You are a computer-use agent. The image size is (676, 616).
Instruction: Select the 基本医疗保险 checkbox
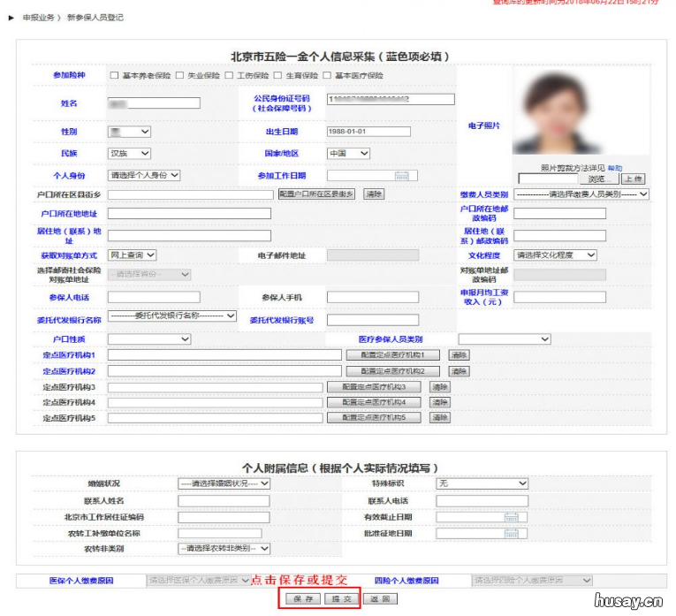[327, 75]
